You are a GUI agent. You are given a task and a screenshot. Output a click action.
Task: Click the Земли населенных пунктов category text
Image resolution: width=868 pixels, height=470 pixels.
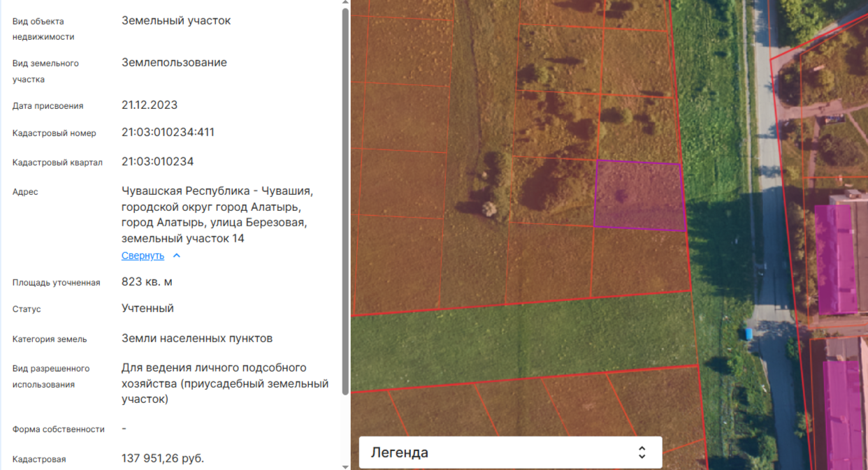click(197, 338)
